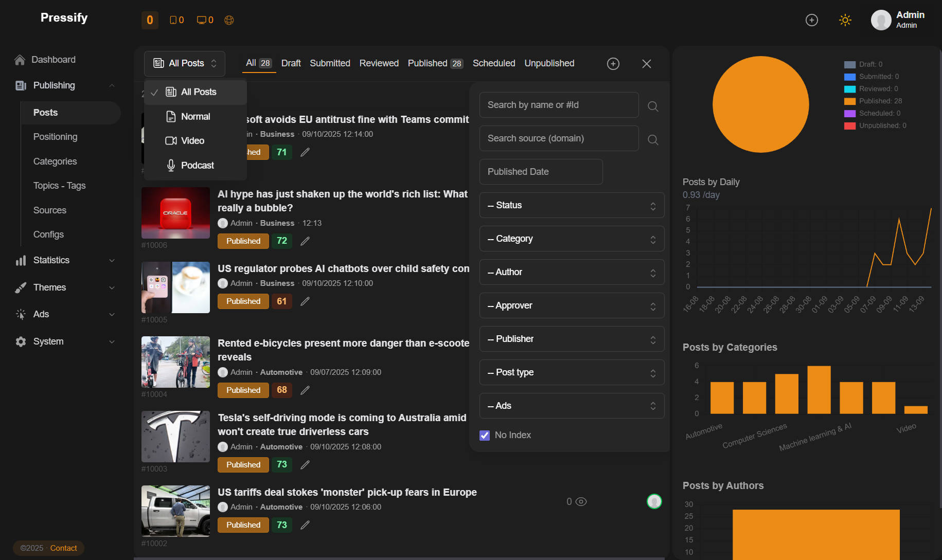942x560 pixels.
Task: Click the globe icon in top bar
Action: pyautogui.click(x=229, y=20)
